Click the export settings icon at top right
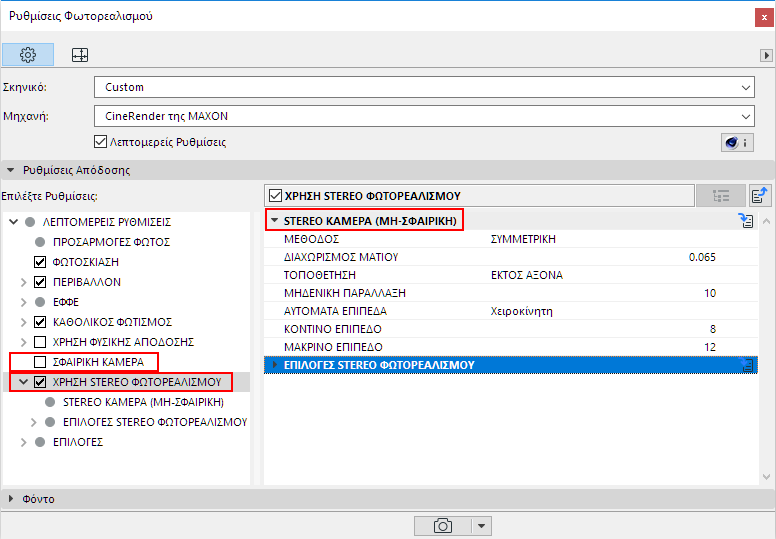The image size is (776, 539). [760, 196]
